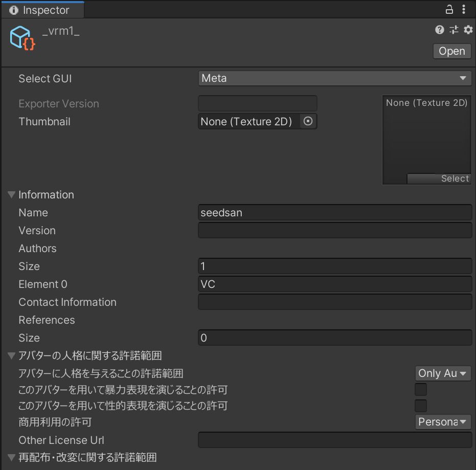Collapse the アバターの人格に関する許諾範囲 section
This screenshot has width=476, height=470.
click(12, 355)
